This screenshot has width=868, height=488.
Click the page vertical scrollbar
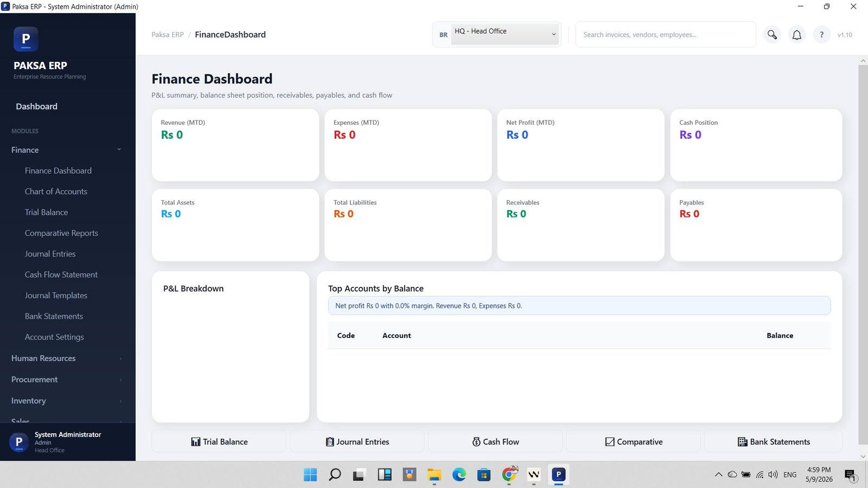863,255
